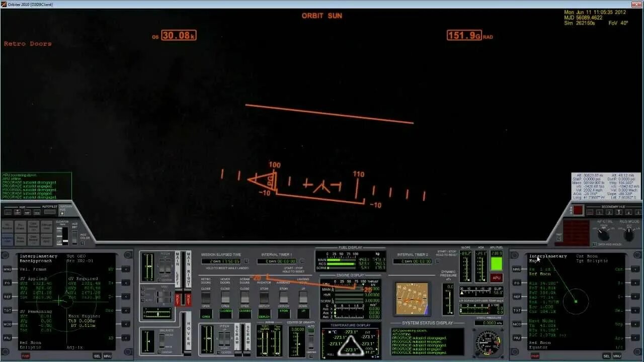The width and height of the screenshot is (644, 362).
Task: Click the left MFD arrow button beside Src
Action: pyautogui.click(x=126, y=310)
